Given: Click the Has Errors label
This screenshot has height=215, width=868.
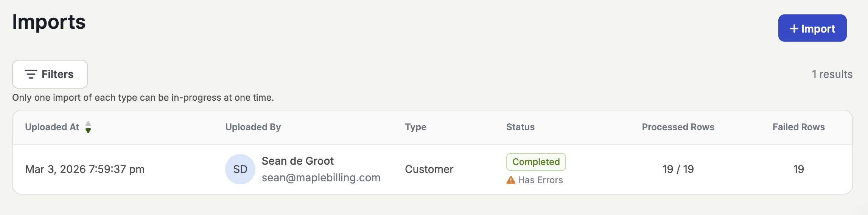Looking at the screenshot, I should point(540,180).
